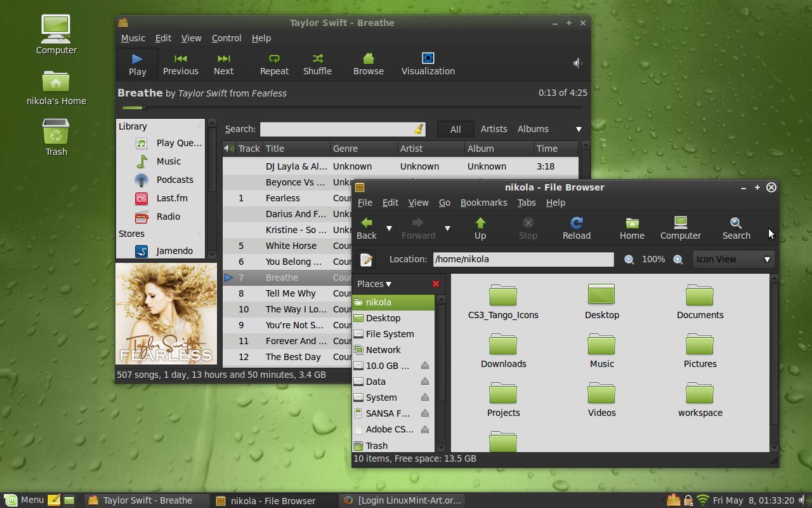The height and width of the screenshot is (508, 812).
Task: Sort tracks by Artist column header
Action: [x=431, y=149]
